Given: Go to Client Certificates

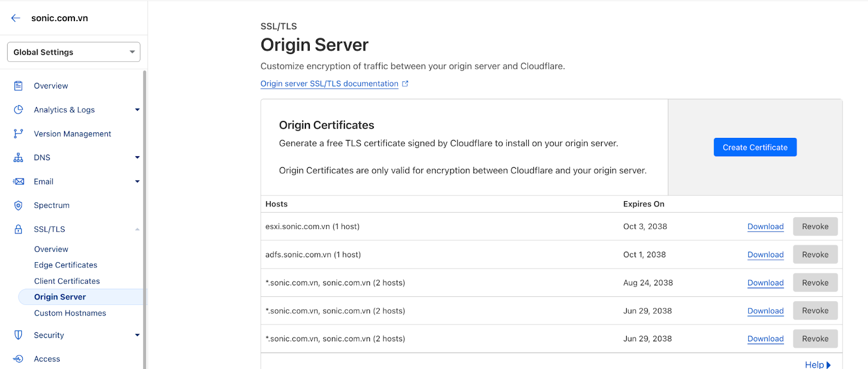Looking at the screenshot, I should [67, 281].
